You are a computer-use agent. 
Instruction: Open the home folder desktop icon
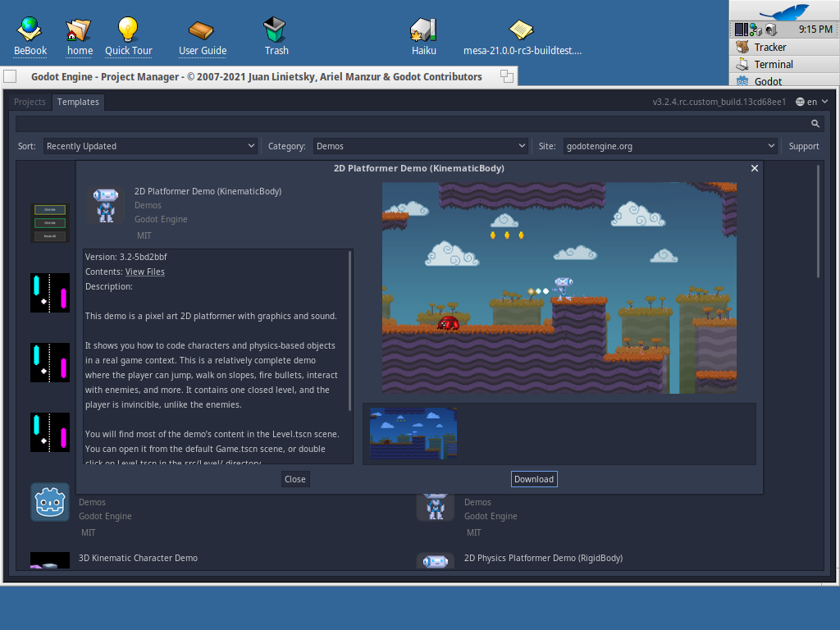(x=80, y=36)
